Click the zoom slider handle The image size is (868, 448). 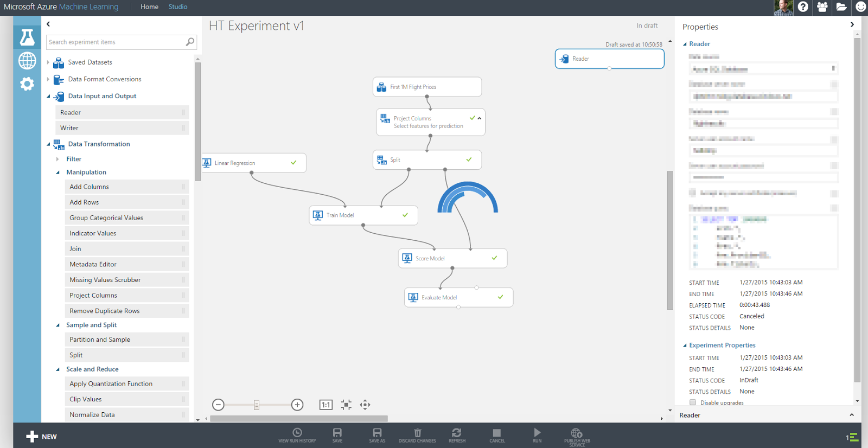(257, 405)
